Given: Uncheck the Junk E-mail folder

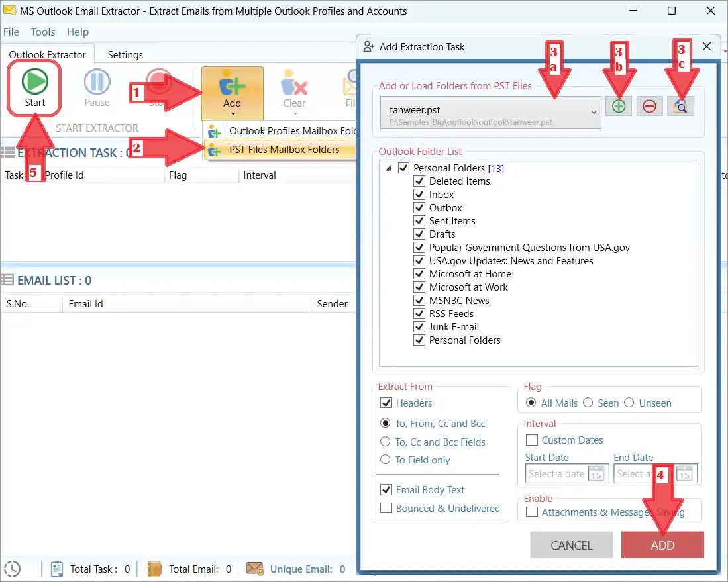Looking at the screenshot, I should [419, 326].
